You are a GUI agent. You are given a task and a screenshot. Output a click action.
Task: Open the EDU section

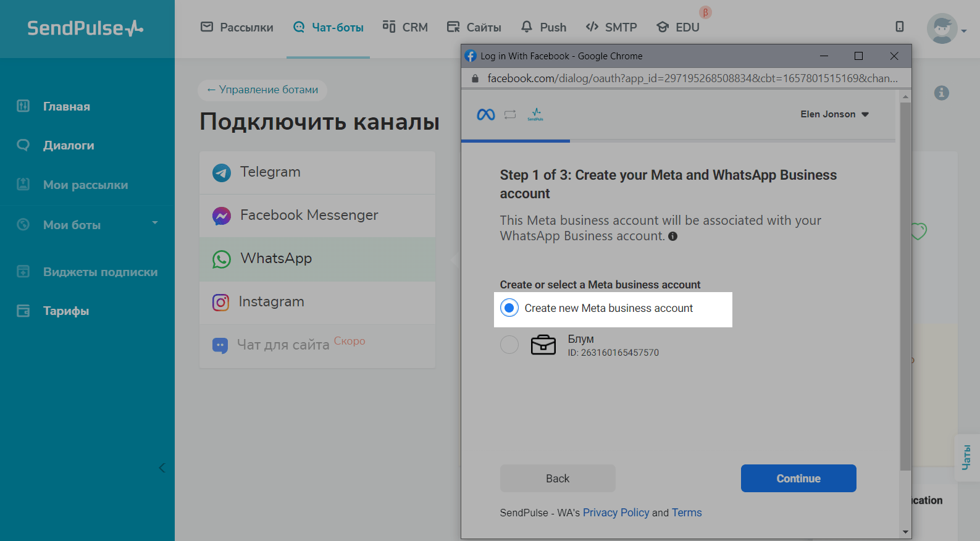tap(678, 27)
